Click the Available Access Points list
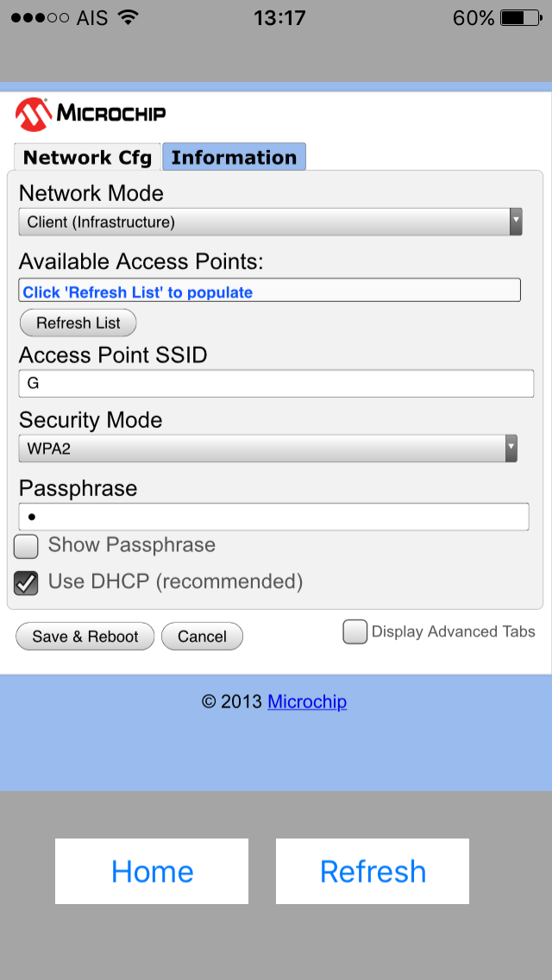 tap(270, 291)
